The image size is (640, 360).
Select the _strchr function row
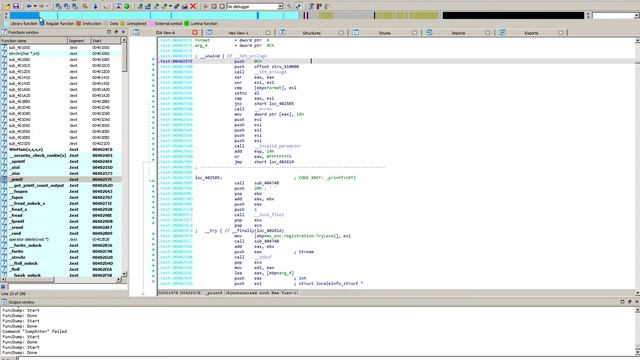61,257
